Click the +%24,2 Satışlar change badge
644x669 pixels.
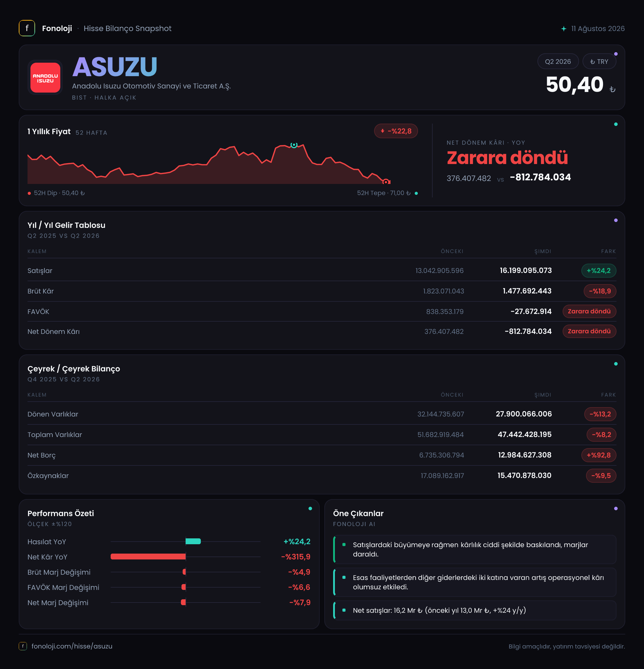(x=599, y=271)
